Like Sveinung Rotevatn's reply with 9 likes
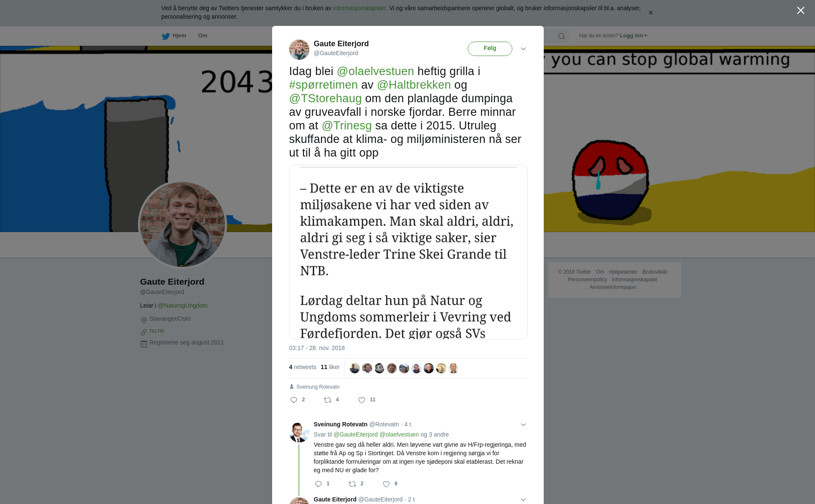 (x=386, y=484)
